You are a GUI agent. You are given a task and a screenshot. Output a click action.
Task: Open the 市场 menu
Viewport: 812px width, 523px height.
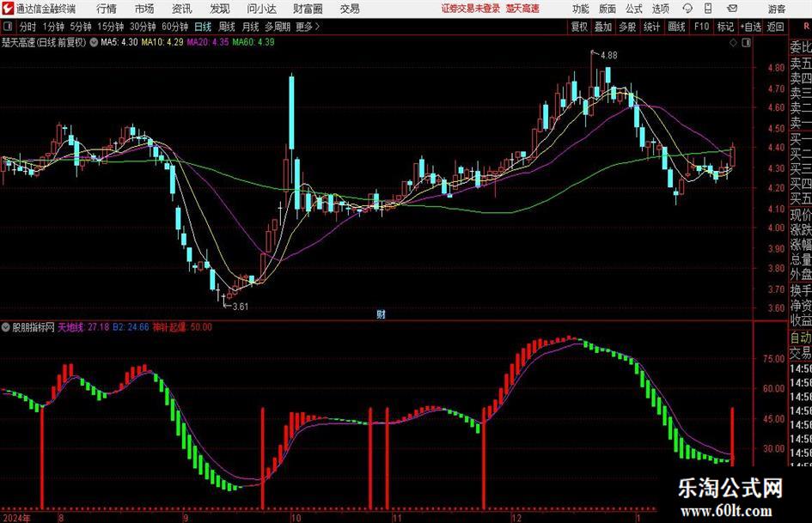[144, 9]
